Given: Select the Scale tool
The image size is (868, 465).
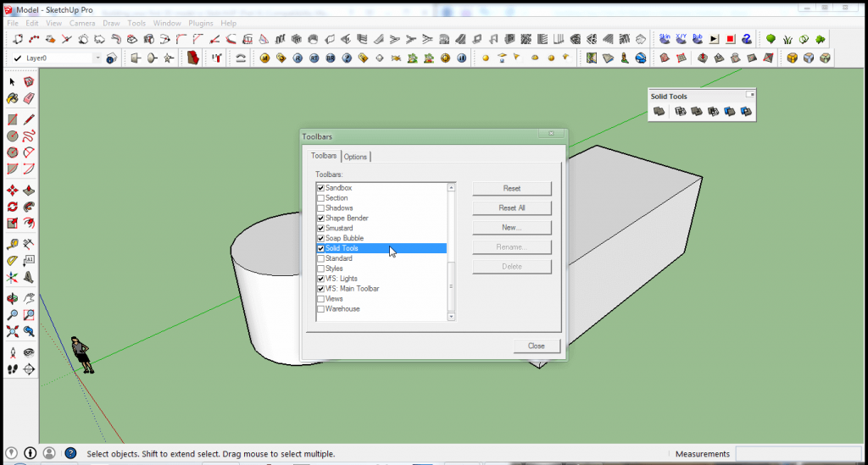Looking at the screenshot, I should pos(12,224).
